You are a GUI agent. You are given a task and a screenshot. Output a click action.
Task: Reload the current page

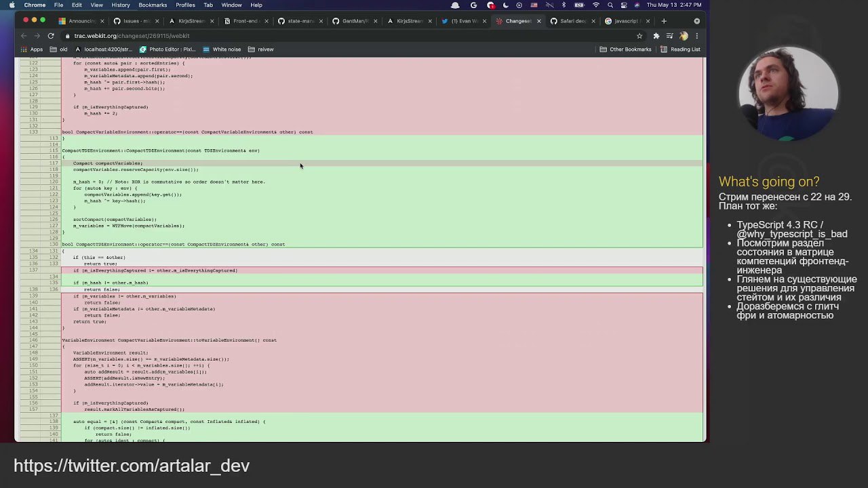[x=50, y=36]
